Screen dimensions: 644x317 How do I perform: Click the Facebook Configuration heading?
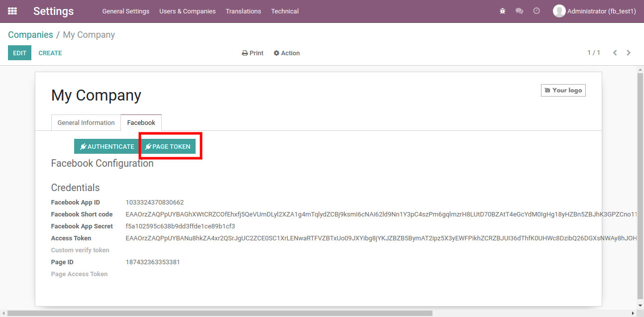click(102, 163)
